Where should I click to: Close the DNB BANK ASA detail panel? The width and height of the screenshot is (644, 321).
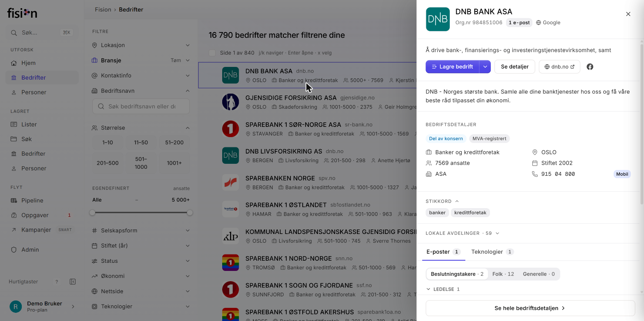(x=628, y=14)
